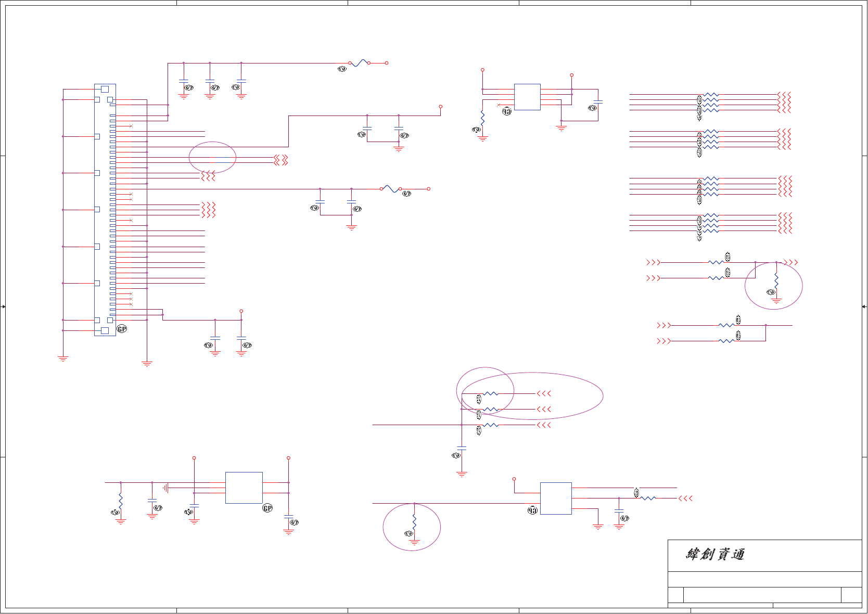Screen dimensions: 868x614
Task: Select the resistor below the top-center IC's left side
Action: tap(482, 118)
